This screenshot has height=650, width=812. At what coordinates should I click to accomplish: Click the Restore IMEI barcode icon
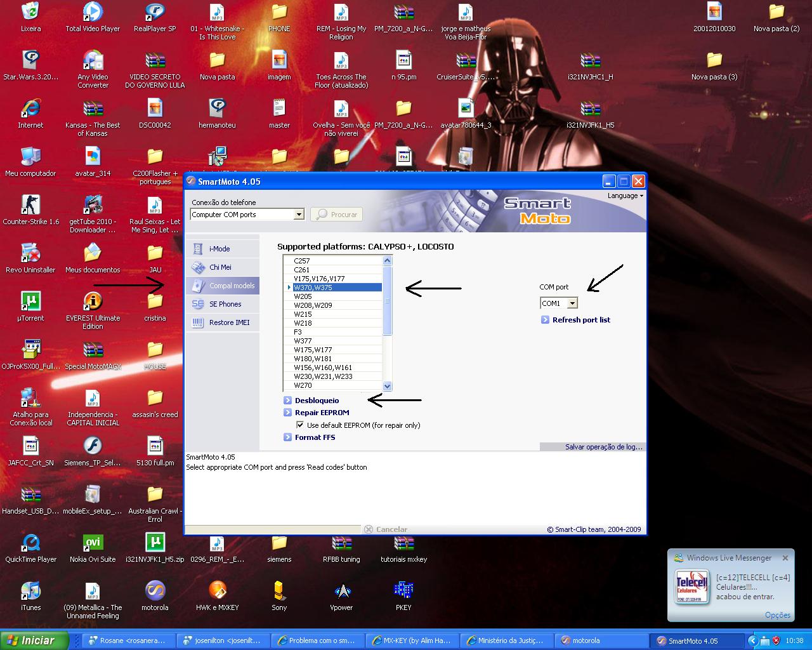tap(198, 322)
